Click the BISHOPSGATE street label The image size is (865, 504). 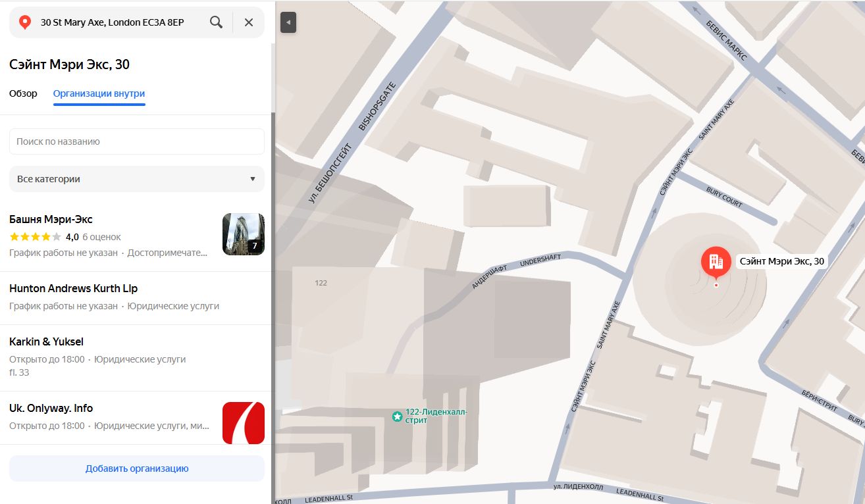click(x=378, y=106)
